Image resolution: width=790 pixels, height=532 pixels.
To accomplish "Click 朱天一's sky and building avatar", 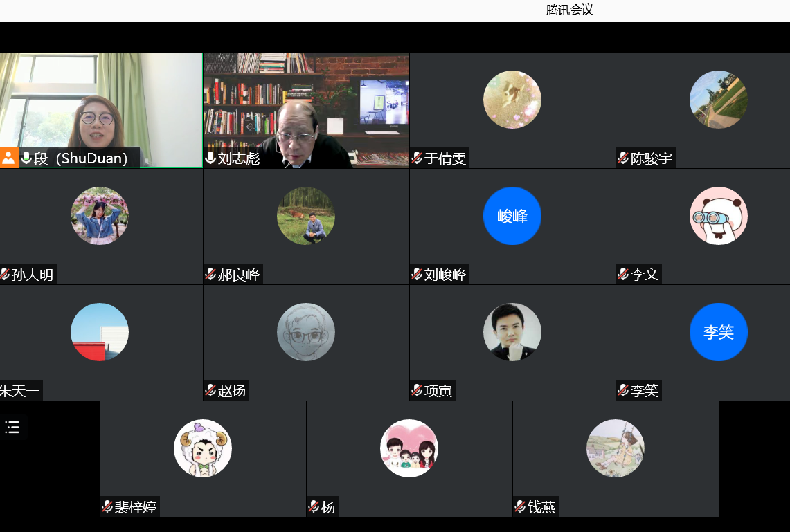I will 100,332.
